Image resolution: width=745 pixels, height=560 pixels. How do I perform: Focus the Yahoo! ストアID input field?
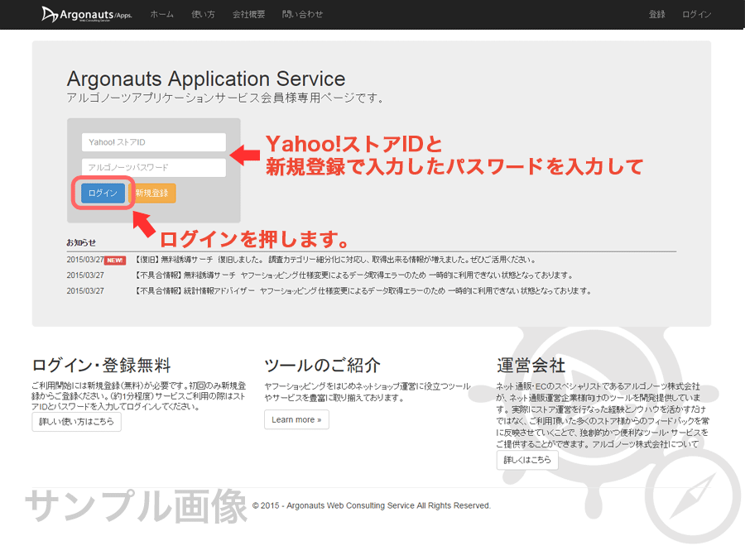click(154, 142)
